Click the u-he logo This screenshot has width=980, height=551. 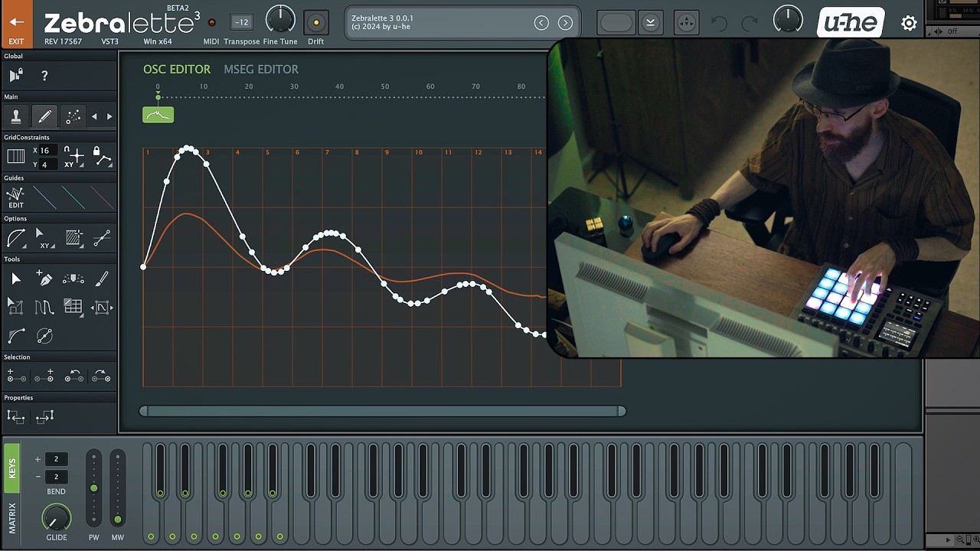coord(851,23)
